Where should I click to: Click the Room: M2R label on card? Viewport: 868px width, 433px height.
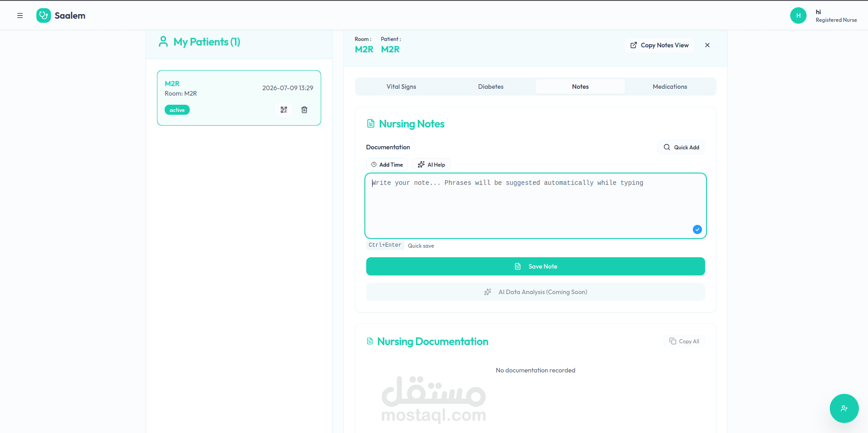tap(181, 93)
